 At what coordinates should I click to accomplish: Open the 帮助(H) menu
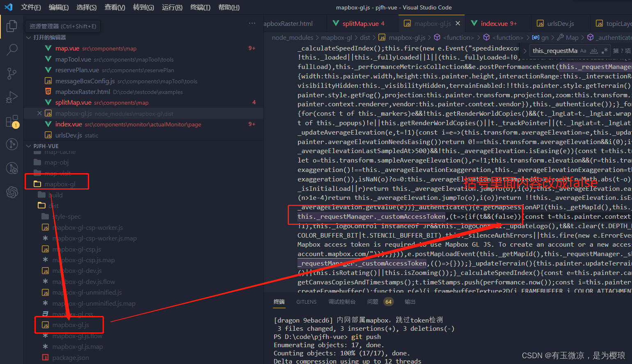229,7
